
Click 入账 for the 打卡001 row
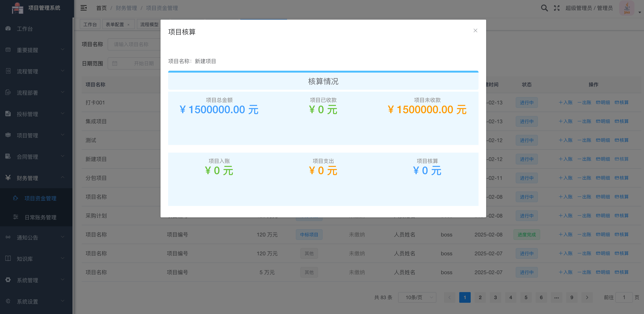point(566,102)
